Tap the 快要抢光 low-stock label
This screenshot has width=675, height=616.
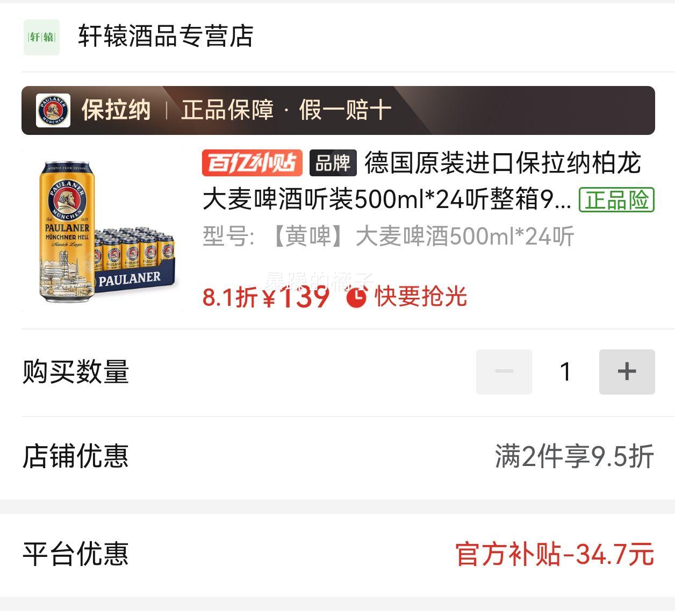(x=420, y=297)
